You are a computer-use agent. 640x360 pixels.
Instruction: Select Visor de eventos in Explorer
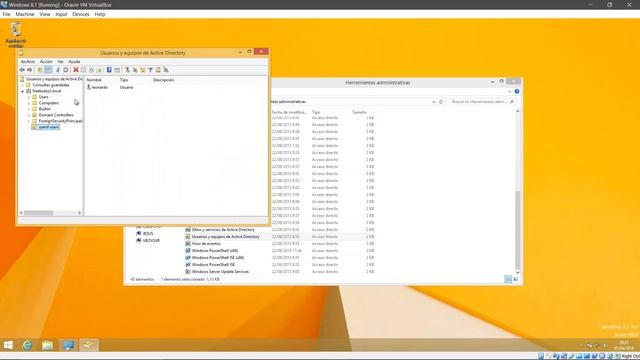[206, 244]
